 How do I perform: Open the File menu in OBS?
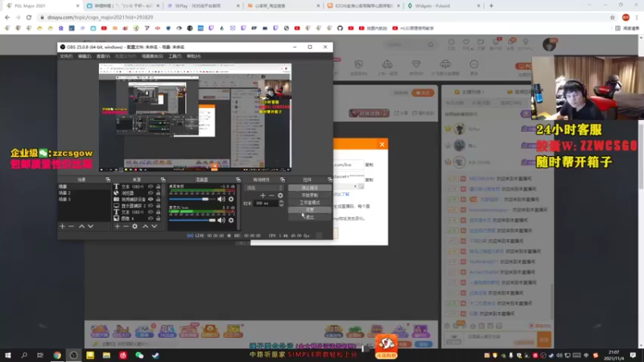coord(66,56)
